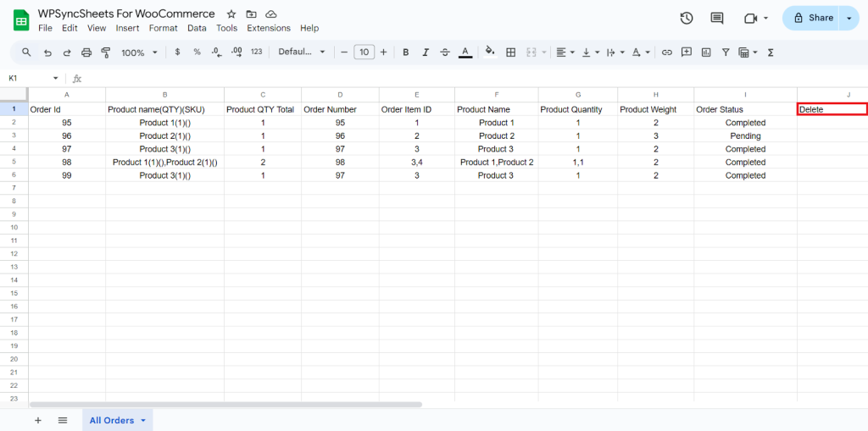868x431 pixels.
Task: Open version history clock icon
Action: click(x=687, y=19)
